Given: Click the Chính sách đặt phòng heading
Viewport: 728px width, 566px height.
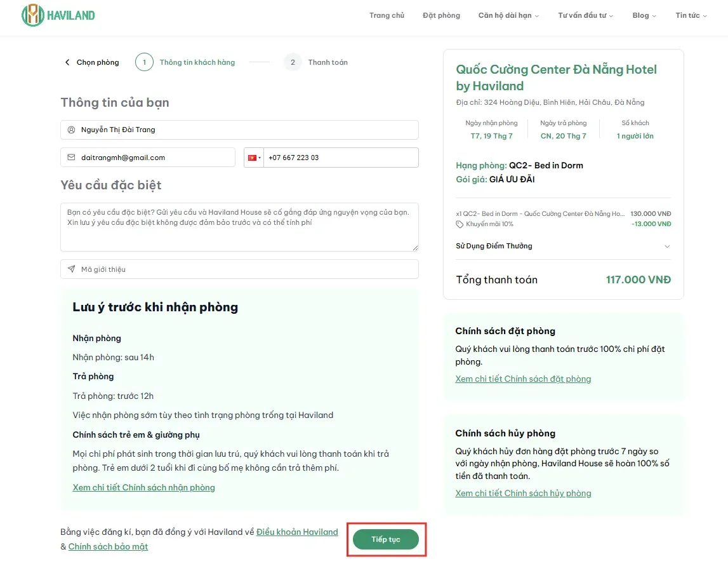Looking at the screenshot, I should [x=505, y=331].
